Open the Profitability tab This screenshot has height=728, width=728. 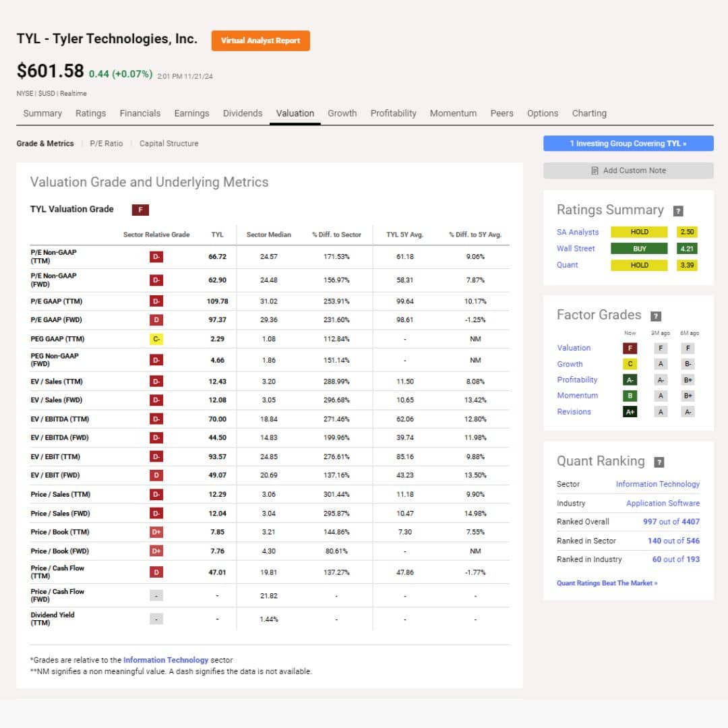tap(393, 113)
